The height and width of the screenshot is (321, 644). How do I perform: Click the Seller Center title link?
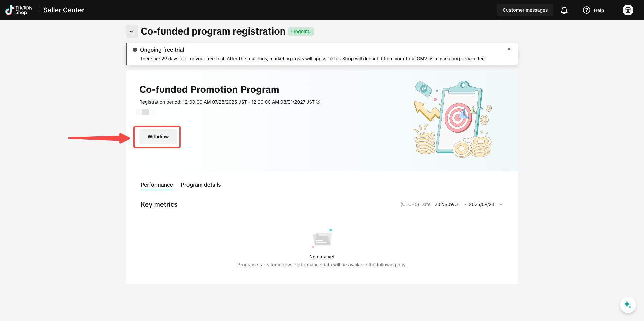tap(64, 10)
